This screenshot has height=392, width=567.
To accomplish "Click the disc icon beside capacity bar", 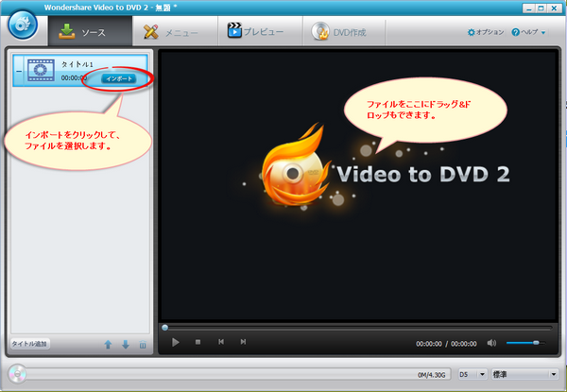I will tap(17, 373).
